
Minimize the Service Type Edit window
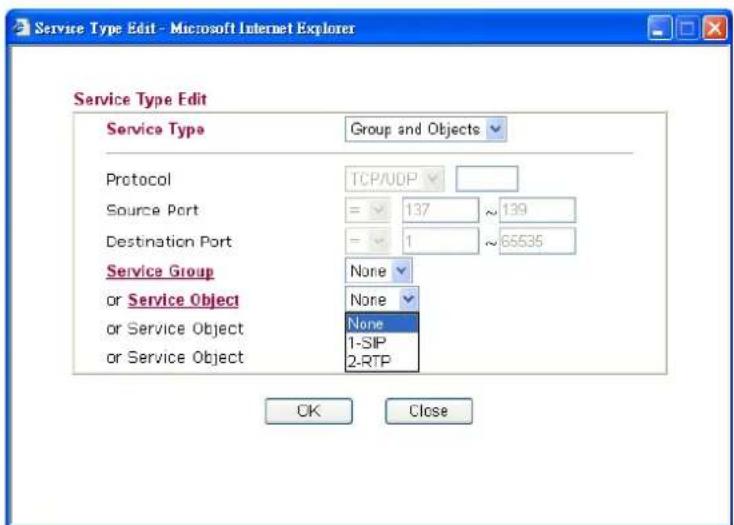coord(659,28)
